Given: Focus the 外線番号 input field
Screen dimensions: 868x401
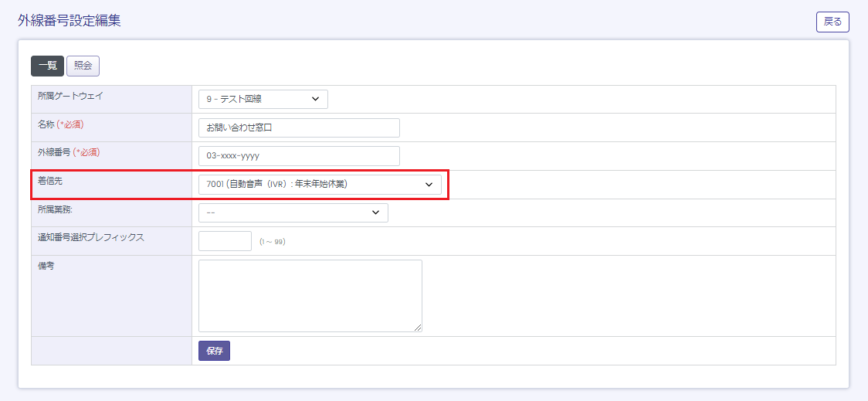Looking at the screenshot, I should click(x=298, y=156).
